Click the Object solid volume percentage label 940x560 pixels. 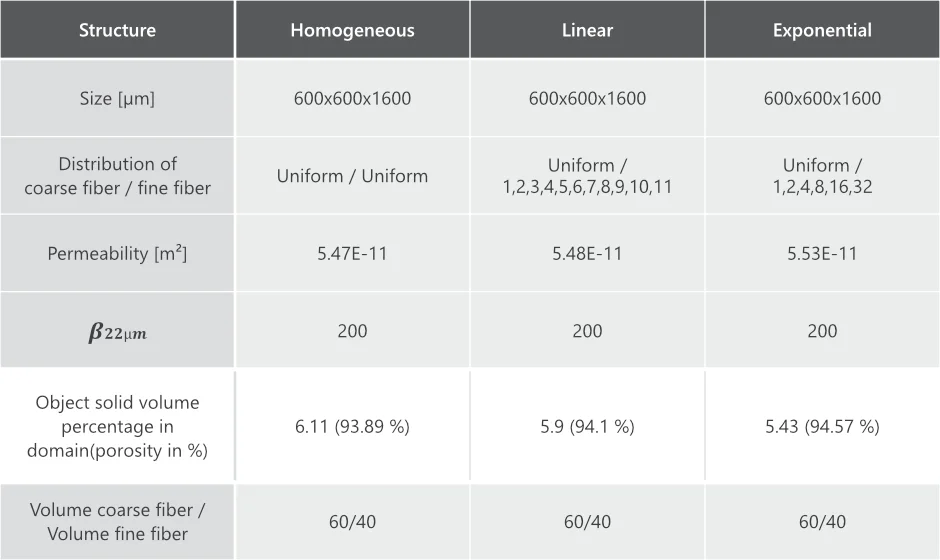117,426
